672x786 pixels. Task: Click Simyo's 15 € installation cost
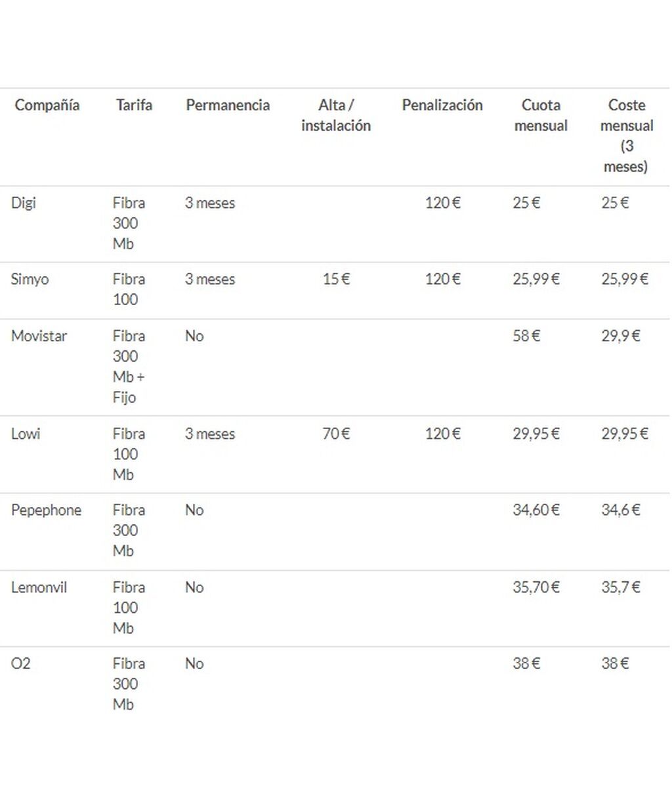[336, 279]
